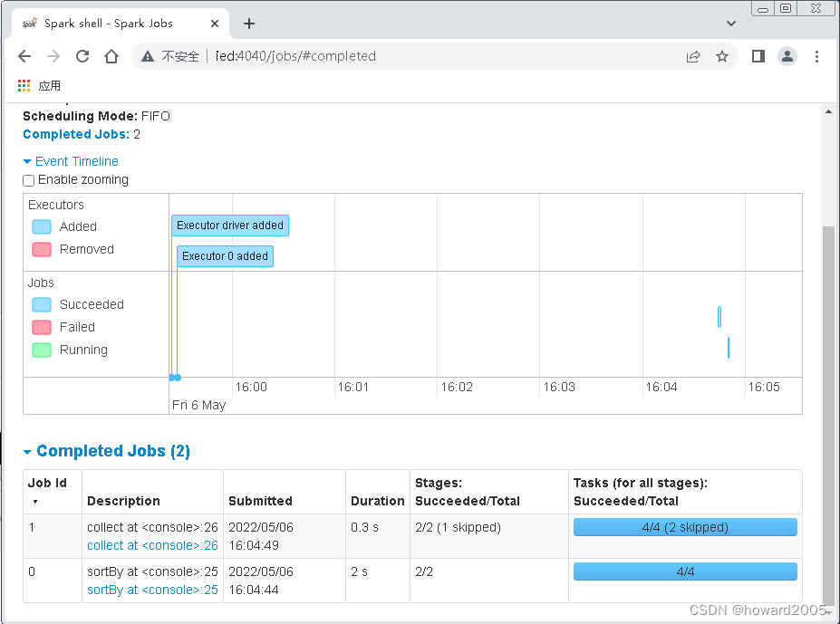Image resolution: width=840 pixels, height=624 pixels.
Task: Click the not-secure warning triangle icon
Action: click(148, 56)
